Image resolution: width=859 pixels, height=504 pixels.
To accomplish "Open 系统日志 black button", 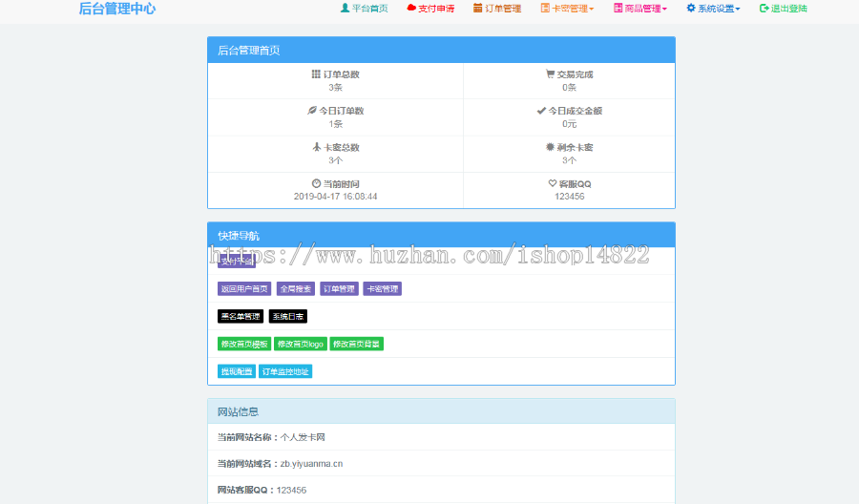I will pyautogui.click(x=288, y=316).
